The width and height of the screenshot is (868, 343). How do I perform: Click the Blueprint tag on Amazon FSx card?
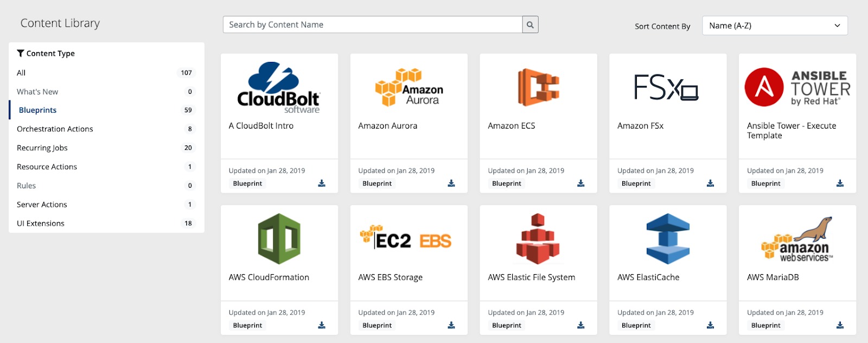(636, 183)
